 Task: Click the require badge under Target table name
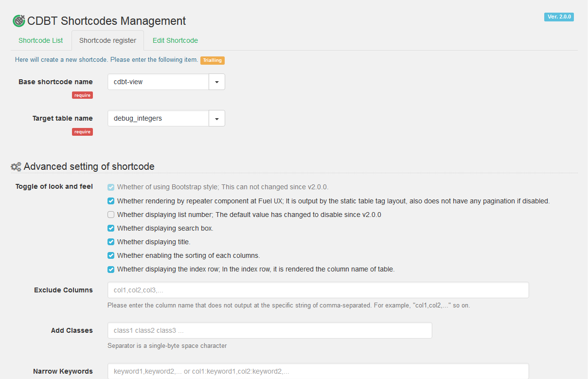click(82, 132)
